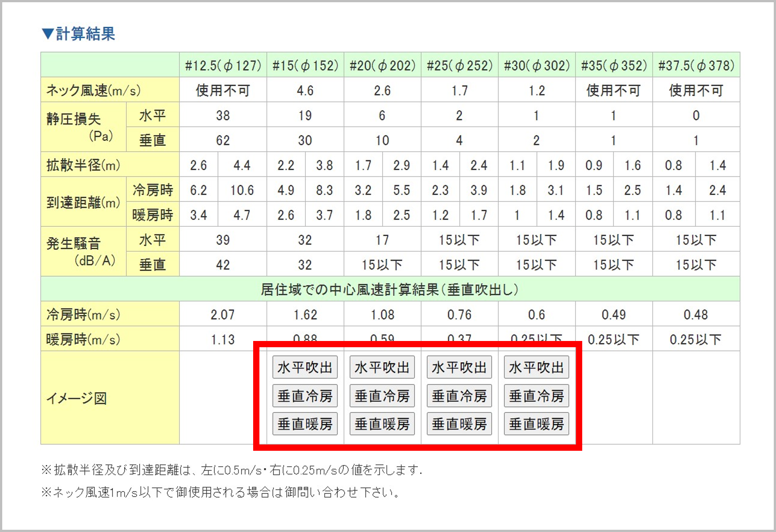This screenshot has height=532, width=776.
Task: Select 垂直暖房 in the #30(φ302) column
Action: pos(536,424)
